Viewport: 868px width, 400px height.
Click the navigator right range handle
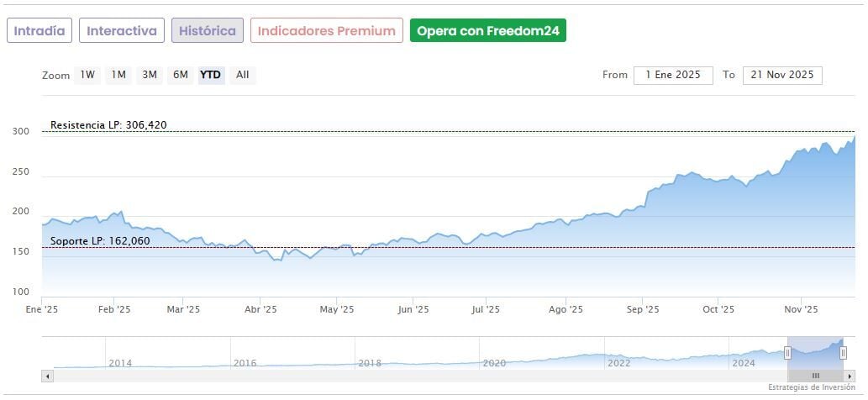(843, 353)
